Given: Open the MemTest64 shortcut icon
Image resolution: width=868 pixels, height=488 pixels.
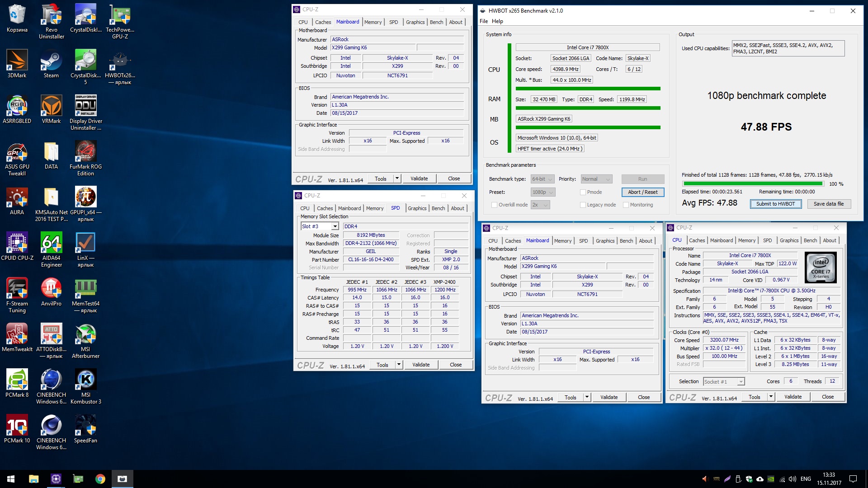Looking at the screenshot, I should point(85,296).
